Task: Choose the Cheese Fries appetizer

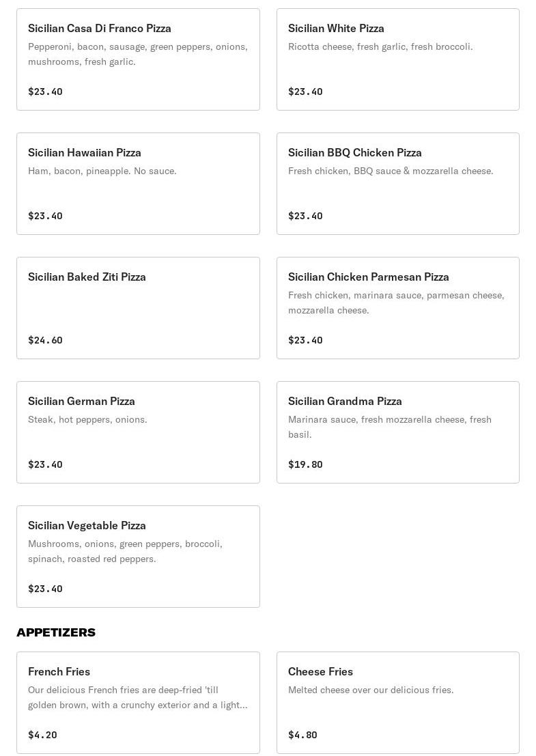Action: [397, 703]
